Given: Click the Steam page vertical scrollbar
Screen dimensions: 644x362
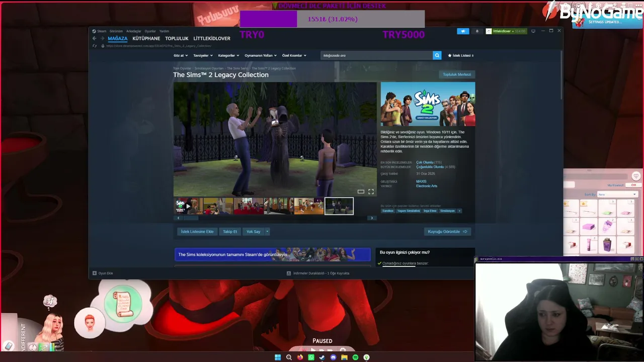Looking at the screenshot, I should [x=560, y=75].
